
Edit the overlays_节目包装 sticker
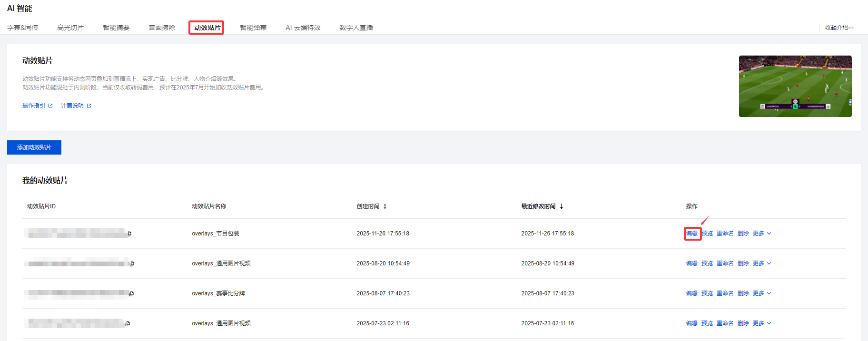click(692, 234)
